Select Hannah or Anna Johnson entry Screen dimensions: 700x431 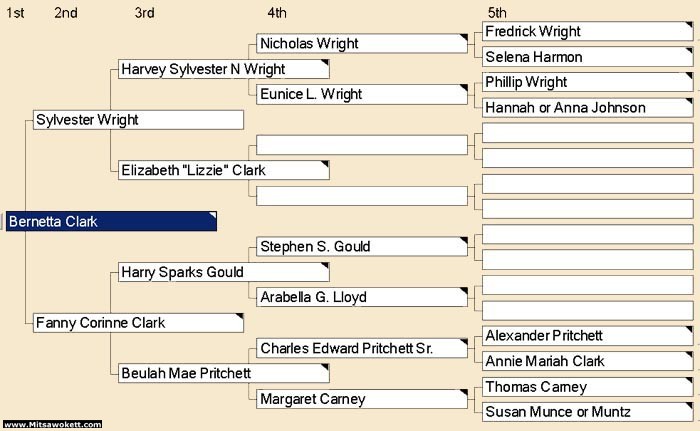pos(588,107)
